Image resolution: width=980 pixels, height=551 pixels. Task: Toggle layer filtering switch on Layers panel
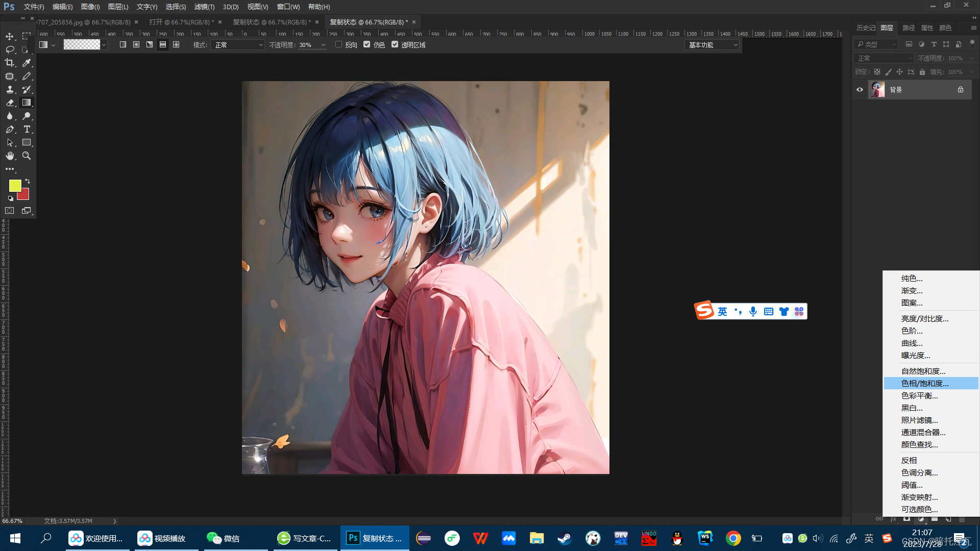click(972, 43)
